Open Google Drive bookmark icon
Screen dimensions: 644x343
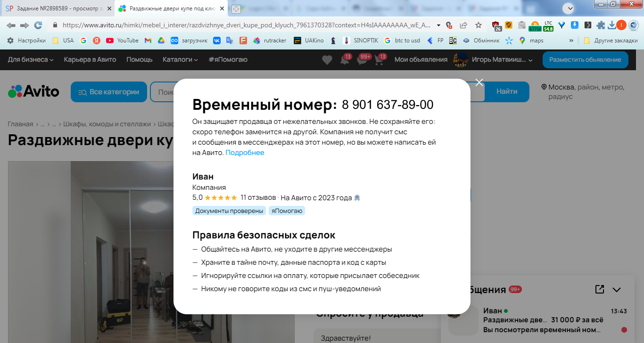coord(161,41)
